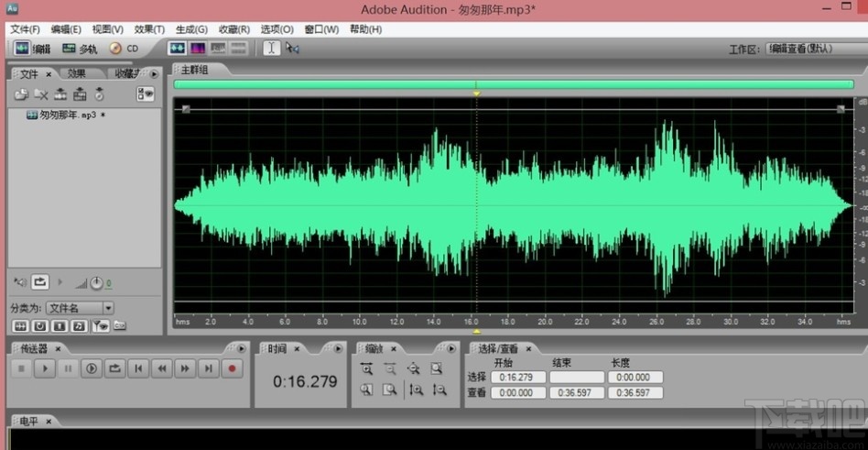868x450 pixels.
Task: Switch to the 收藏夹 panel tab
Action: click(127, 73)
